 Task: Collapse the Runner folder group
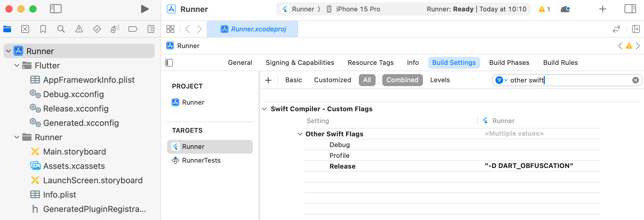17,137
